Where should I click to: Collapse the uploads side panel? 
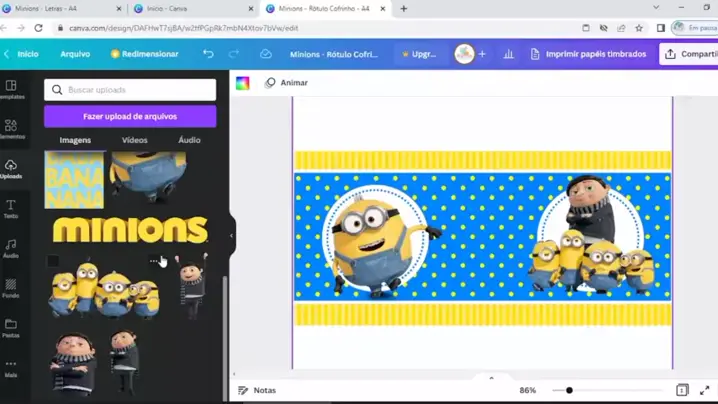tap(231, 236)
